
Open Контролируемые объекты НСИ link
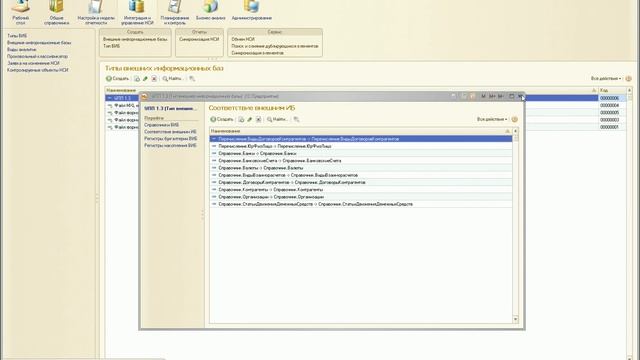tap(38, 70)
